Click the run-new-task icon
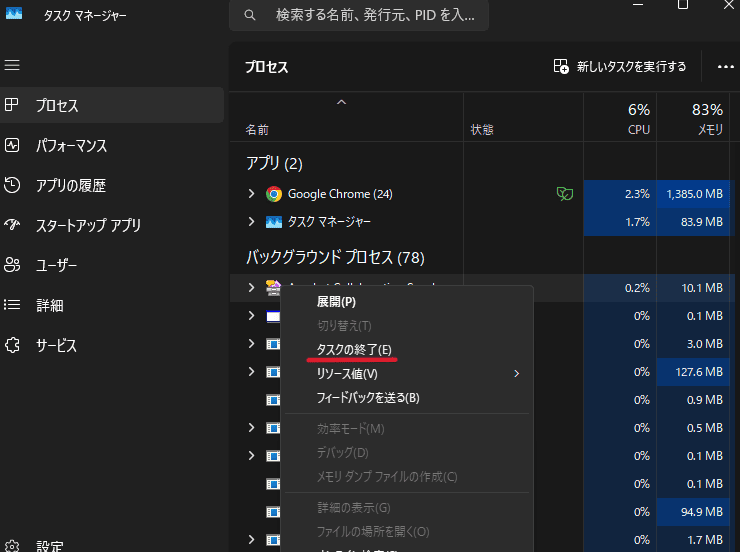Screen dimensions: 740x552 click(x=561, y=67)
